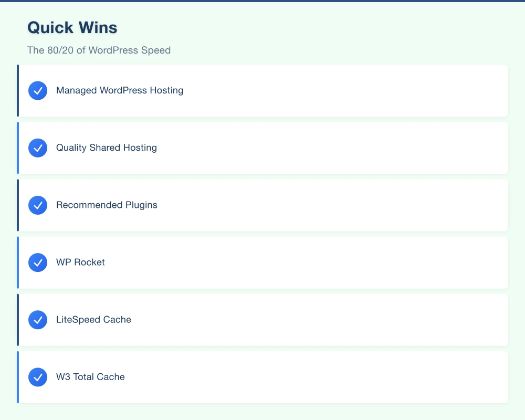Open the Quick Wins heading

[72, 27]
